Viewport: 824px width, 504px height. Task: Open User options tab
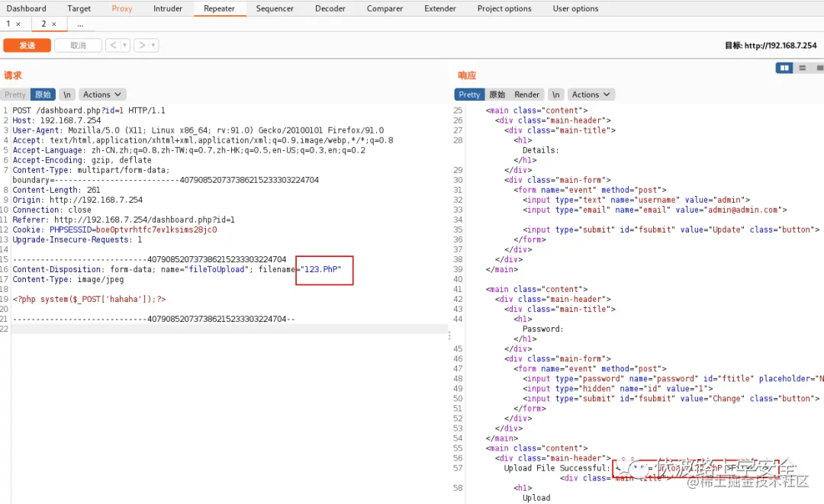click(x=575, y=8)
